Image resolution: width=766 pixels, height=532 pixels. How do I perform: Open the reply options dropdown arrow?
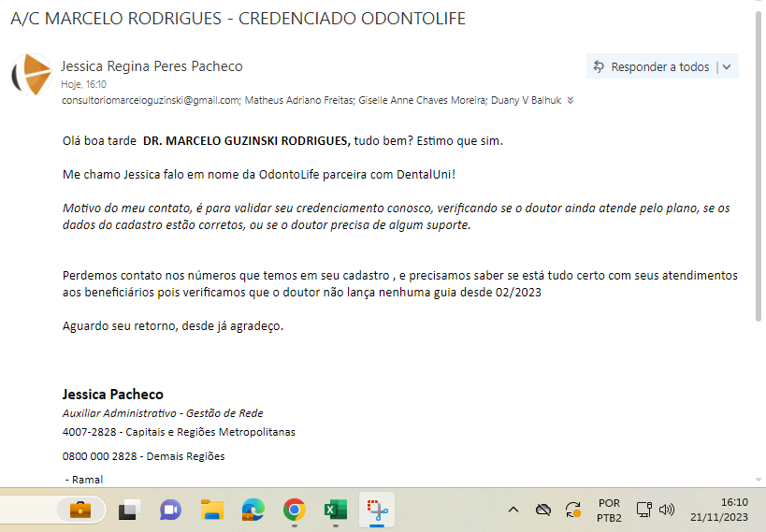pyautogui.click(x=727, y=67)
